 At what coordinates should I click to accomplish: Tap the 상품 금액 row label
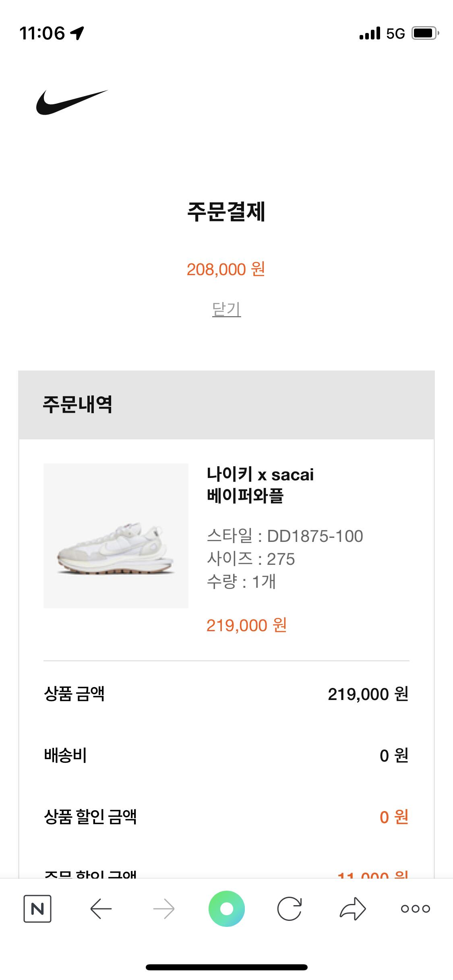pos(74,694)
